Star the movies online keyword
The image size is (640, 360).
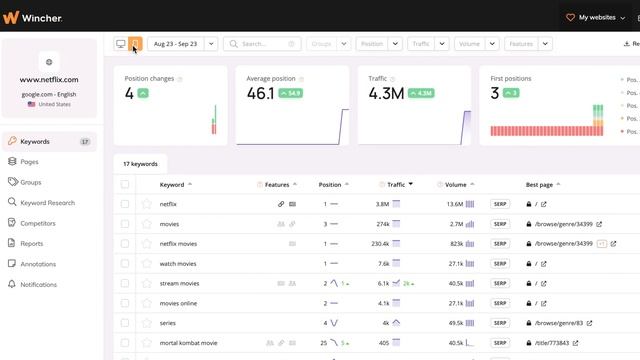point(147,303)
